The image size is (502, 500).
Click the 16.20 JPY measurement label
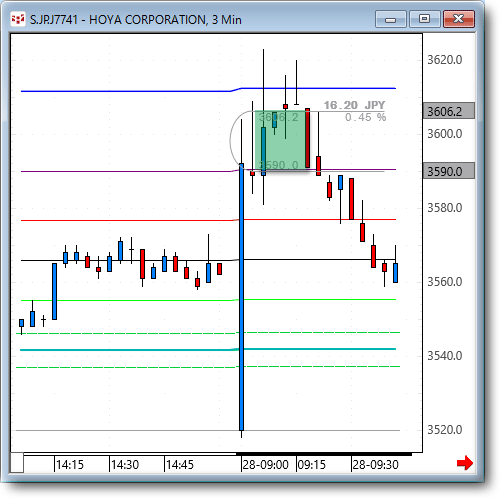(x=354, y=105)
